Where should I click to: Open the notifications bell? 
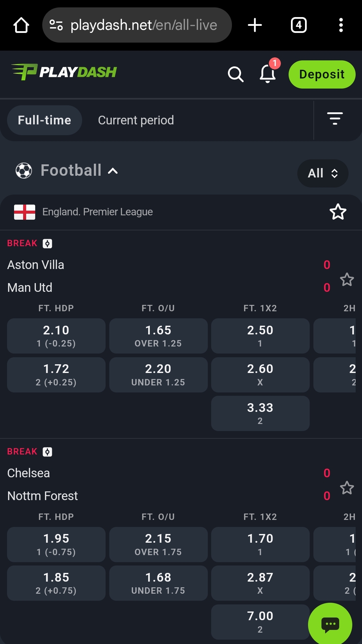[x=267, y=73]
